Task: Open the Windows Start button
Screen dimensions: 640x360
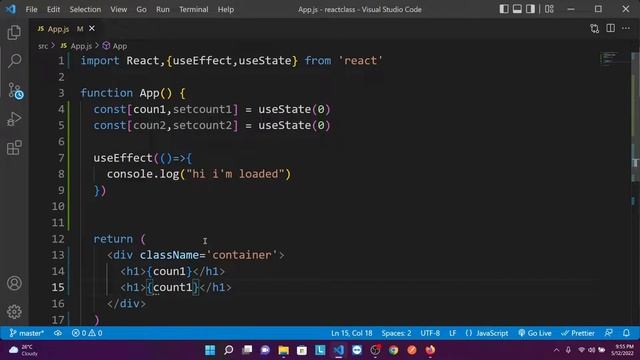Action: click(210, 350)
